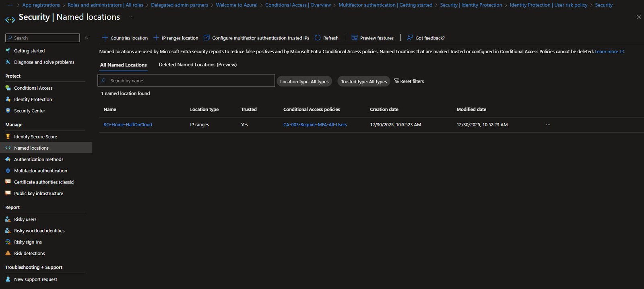Open Configure multifactor authentication trusted IPs
The width and height of the screenshot is (644, 289).
coord(256,38)
